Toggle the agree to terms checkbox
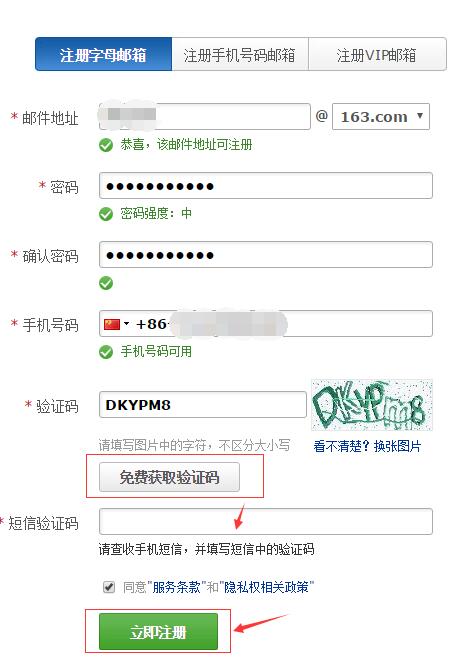 point(109,587)
